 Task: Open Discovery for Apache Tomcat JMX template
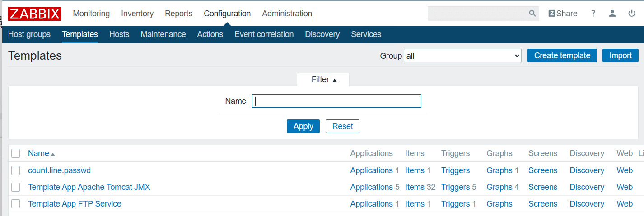tap(587, 187)
